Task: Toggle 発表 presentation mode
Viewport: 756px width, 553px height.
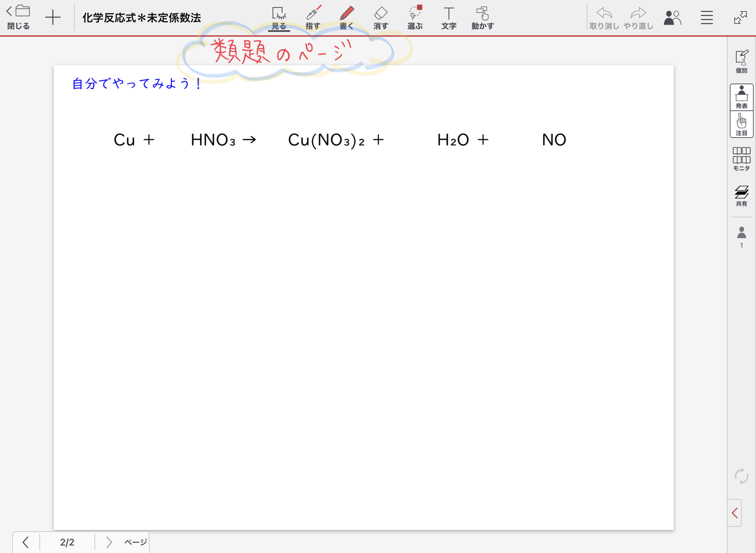Action: click(x=741, y=97)
